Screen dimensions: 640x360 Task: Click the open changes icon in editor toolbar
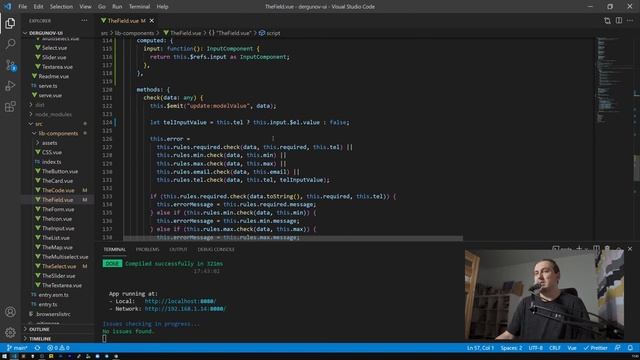[607, 20]
